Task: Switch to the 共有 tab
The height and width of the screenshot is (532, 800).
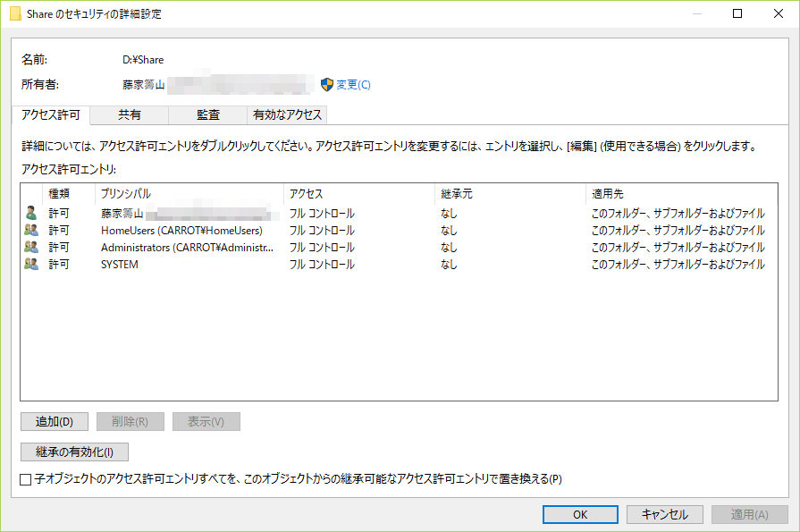Action: coord(130,114)
